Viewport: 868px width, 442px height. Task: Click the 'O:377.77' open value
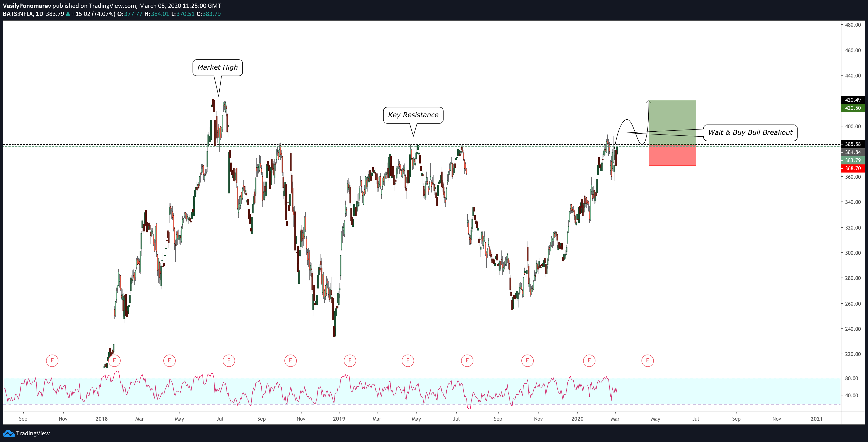(130, 14)
